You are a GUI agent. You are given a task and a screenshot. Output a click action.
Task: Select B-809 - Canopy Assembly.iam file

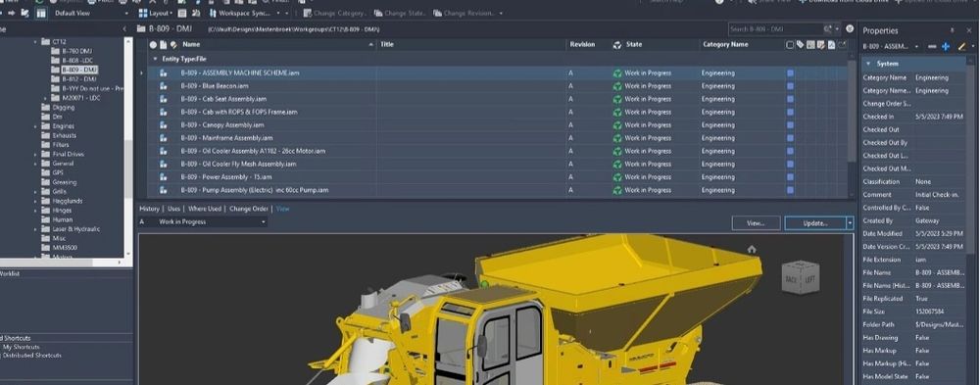pyautogui.click(x=221, y=125)
